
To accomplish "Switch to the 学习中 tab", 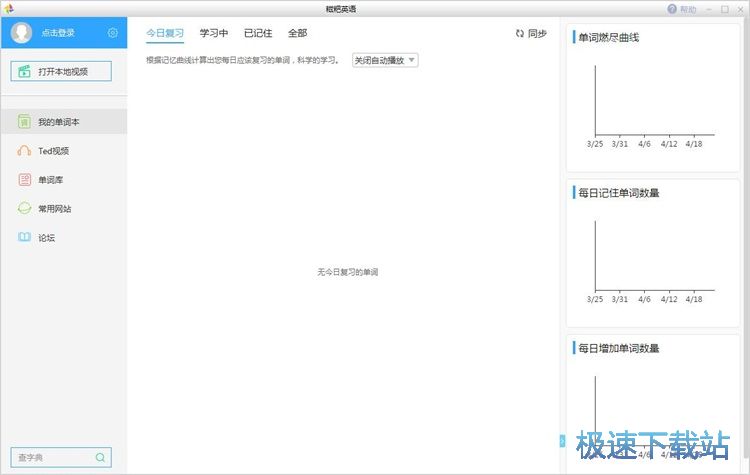I will click(x=213, y=33).
